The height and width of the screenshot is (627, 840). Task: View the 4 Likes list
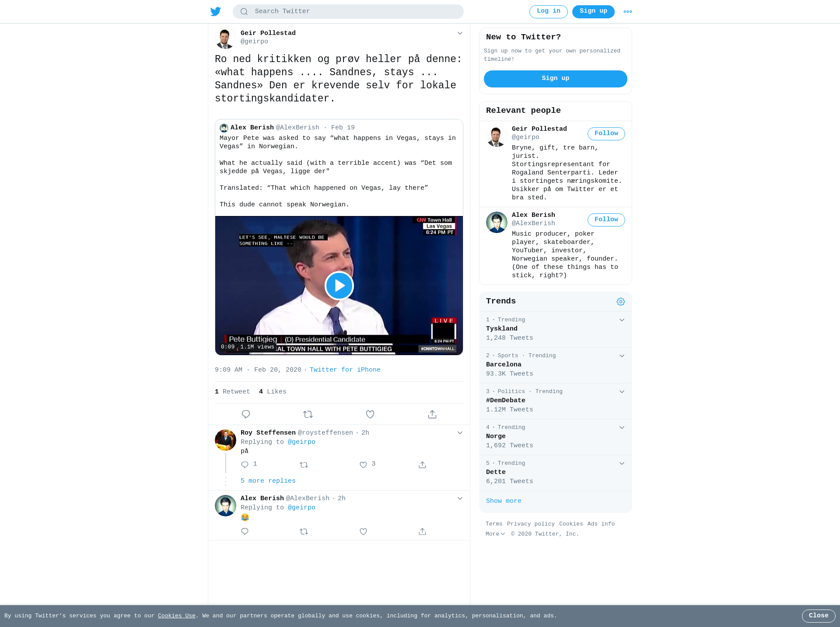[273, 392]
